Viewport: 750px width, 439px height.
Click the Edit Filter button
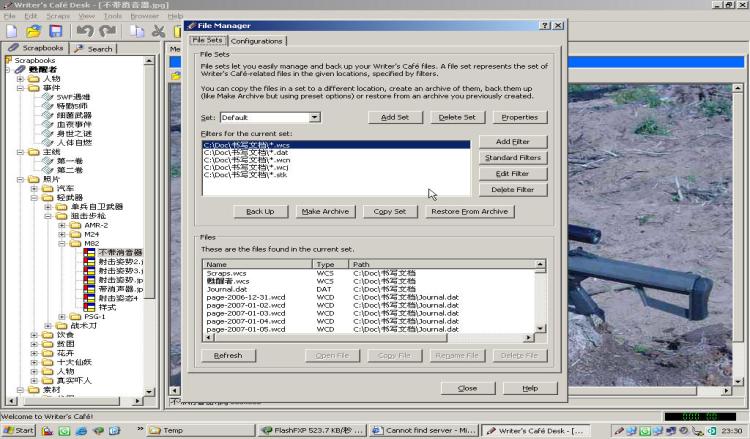pos(513,174)
